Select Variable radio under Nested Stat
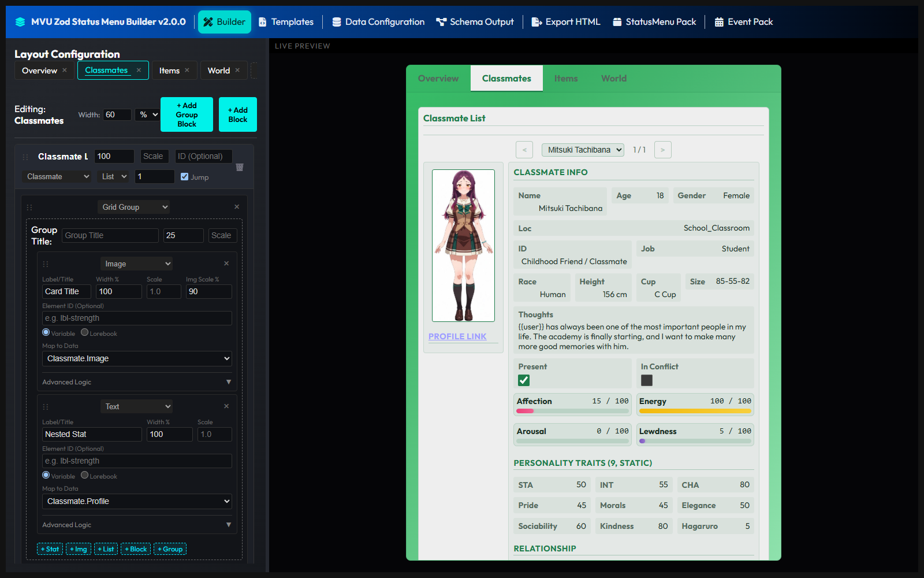 (x=46, y=475)
